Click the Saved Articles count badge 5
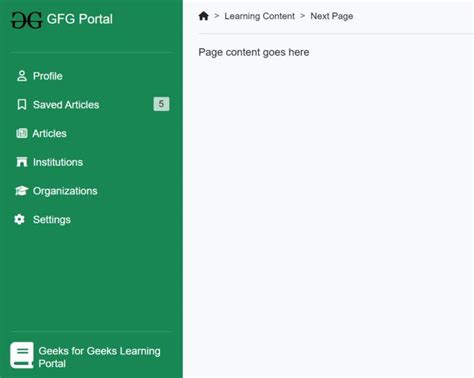 [x=161, y=104]
